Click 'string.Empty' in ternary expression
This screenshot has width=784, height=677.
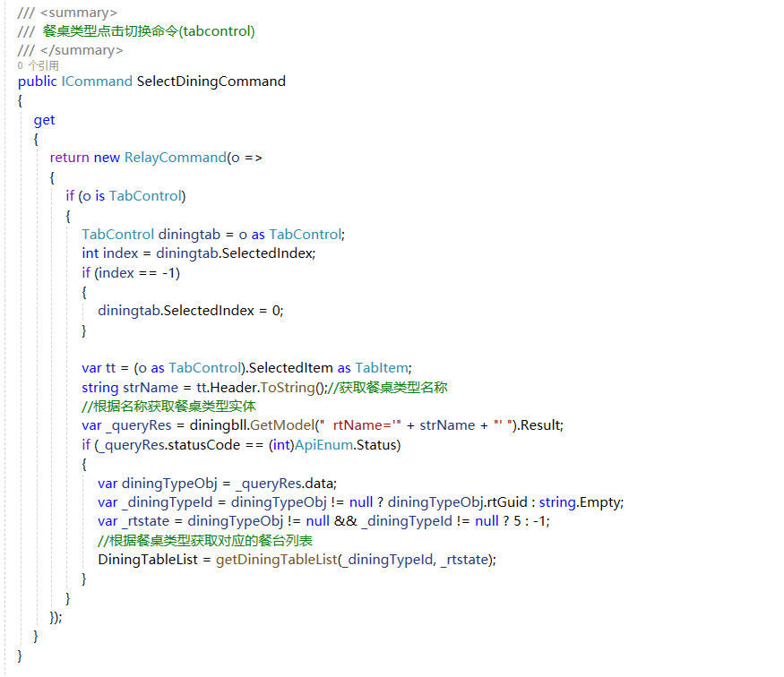click(580, 502)
